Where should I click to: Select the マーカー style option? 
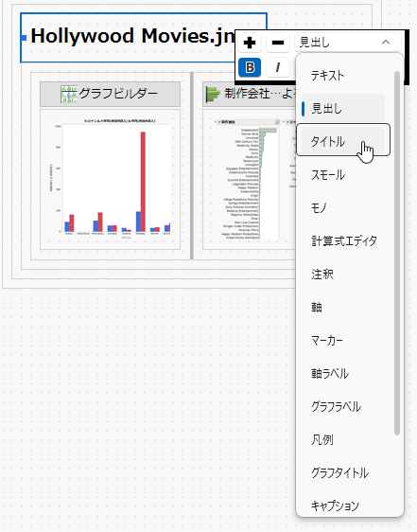click(x=343, y=340)
